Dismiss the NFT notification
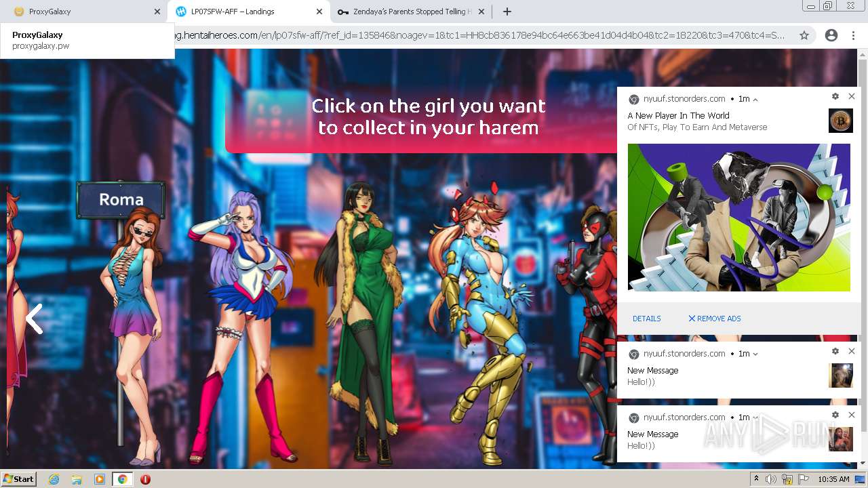The width and height of the screenshot is (868, 488). (852, 96)
